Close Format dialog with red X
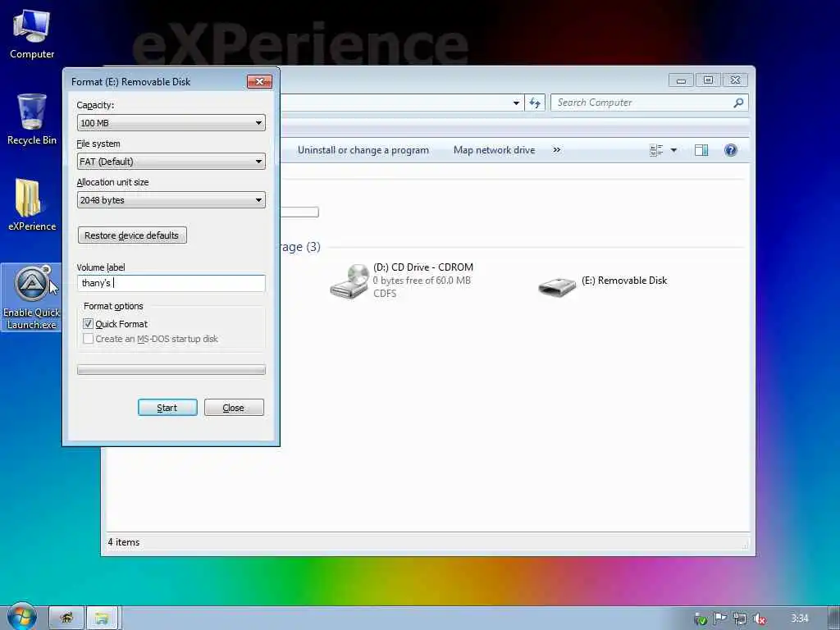 coord(260,81)
